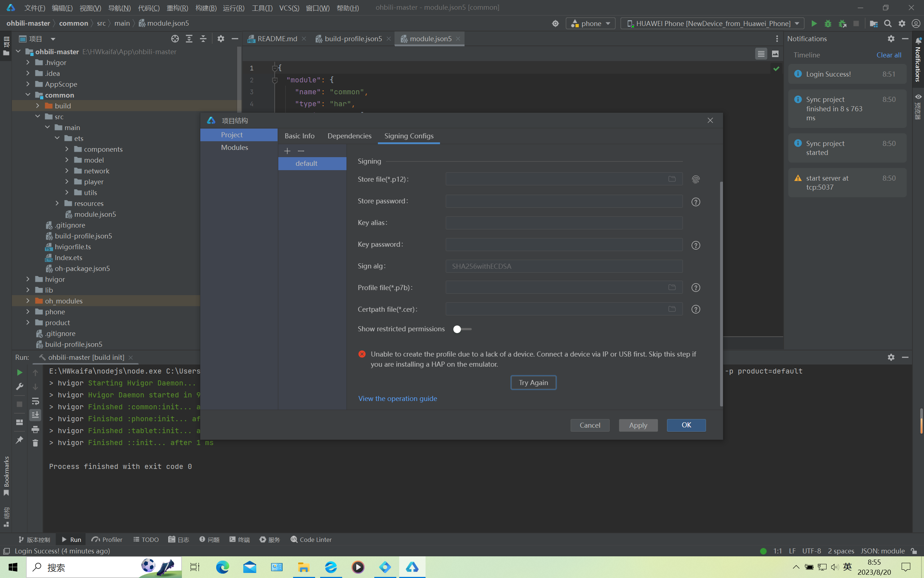
Task: Open Microsoft Edge from taskbar
Action: pyautogui.click(x=222, y=567)
